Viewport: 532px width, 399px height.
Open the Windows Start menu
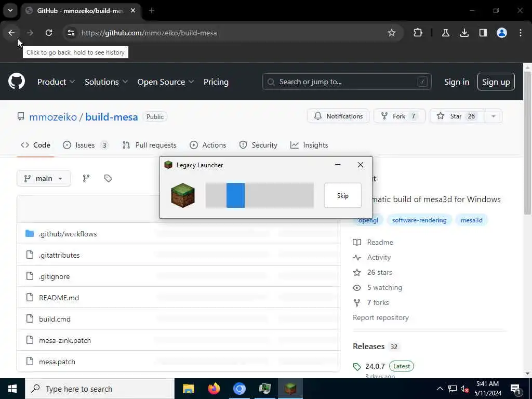(12, 389)
